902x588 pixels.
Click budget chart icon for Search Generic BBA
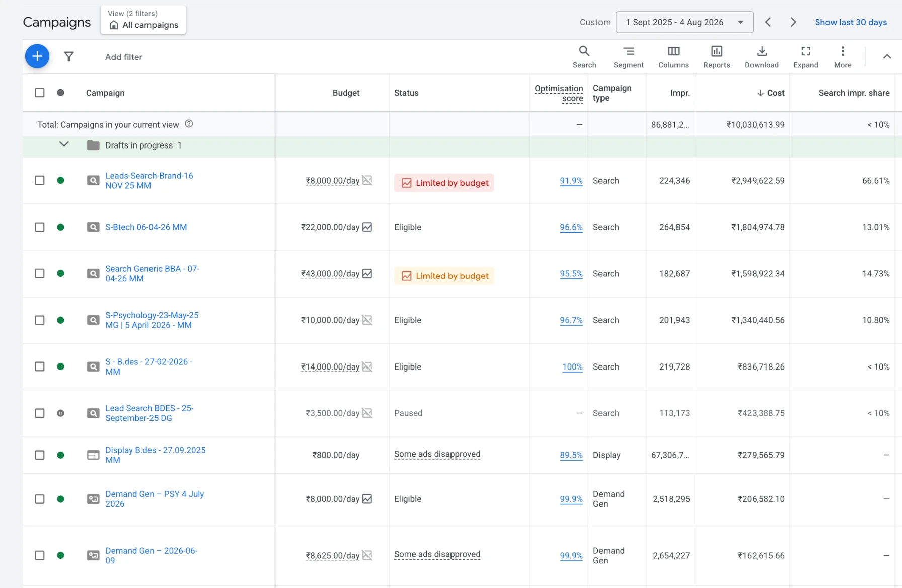(x=367, y=273)
